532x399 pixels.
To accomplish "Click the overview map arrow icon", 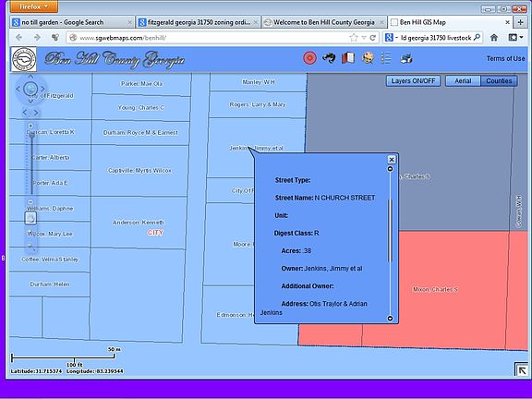I will 522,370.
